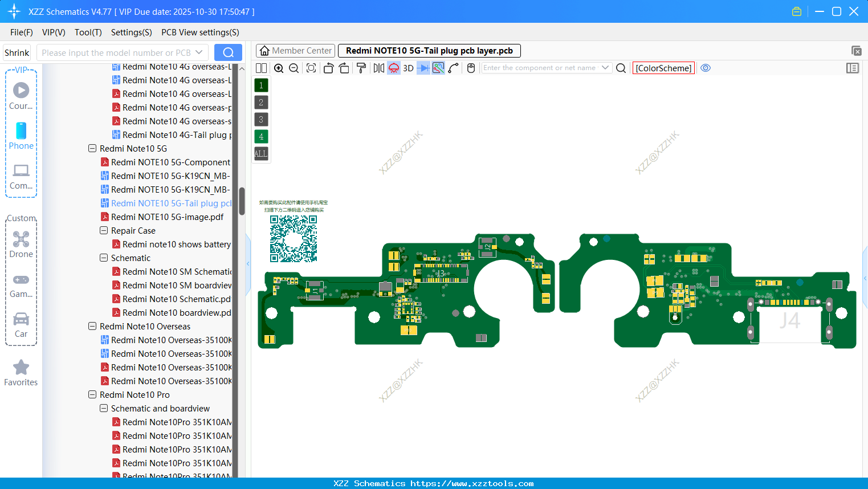Open Redmi note10 shows battery repair case

(172, 244)
